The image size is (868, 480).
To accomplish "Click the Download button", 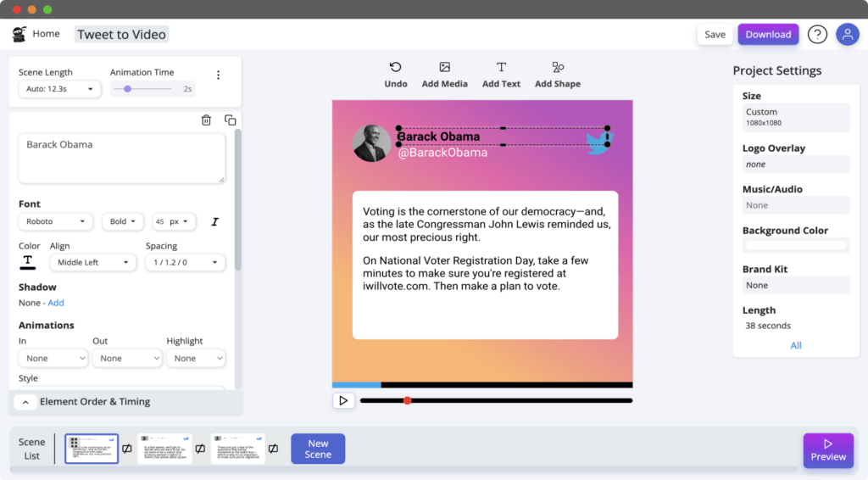I will pos(768,34).
